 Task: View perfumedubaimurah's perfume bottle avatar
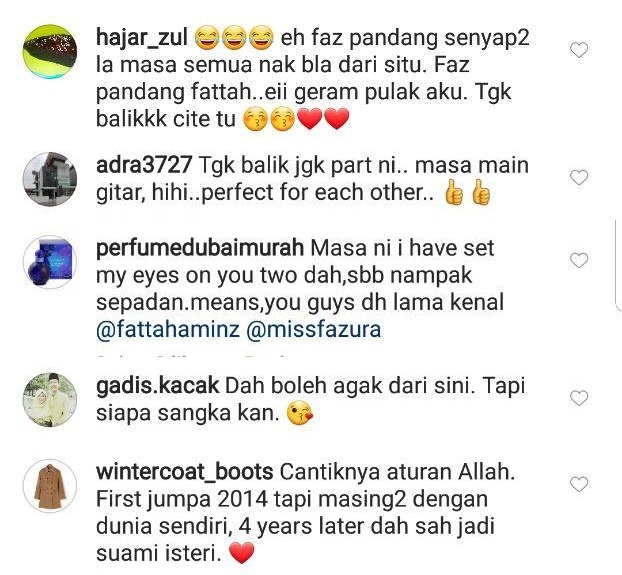tap(50, 262)
